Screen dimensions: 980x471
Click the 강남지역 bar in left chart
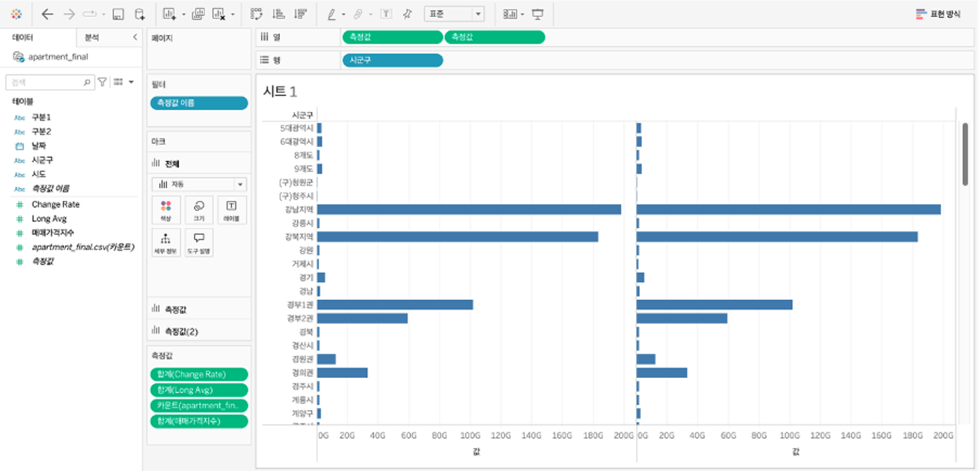click(469, 209)
